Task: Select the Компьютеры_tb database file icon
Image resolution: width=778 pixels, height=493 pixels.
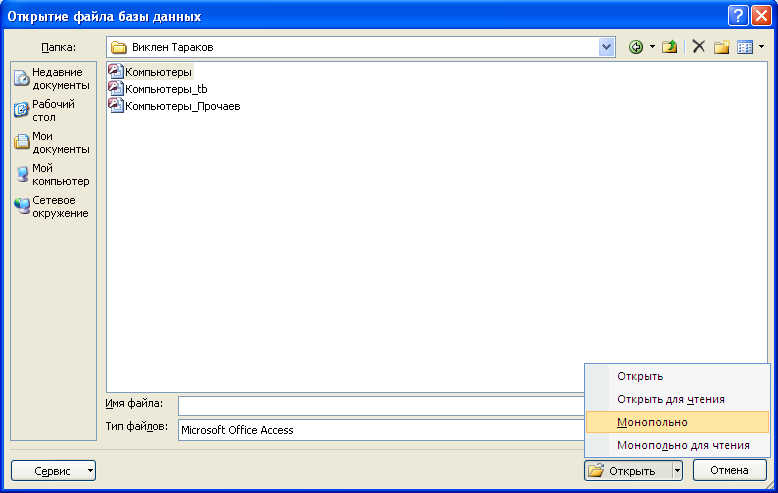Action: point(116,89)
